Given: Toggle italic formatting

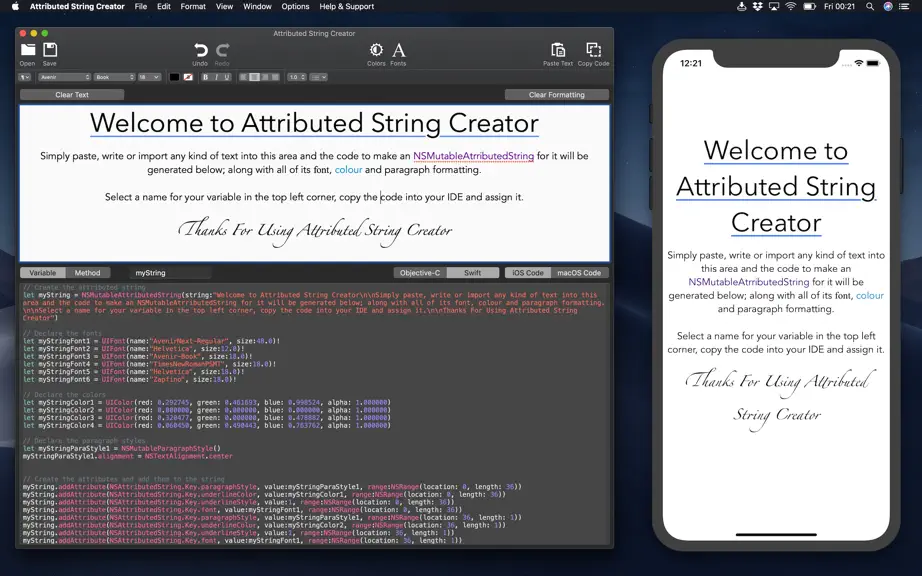Looking at the screenshot, I should [x=216, y=77].
